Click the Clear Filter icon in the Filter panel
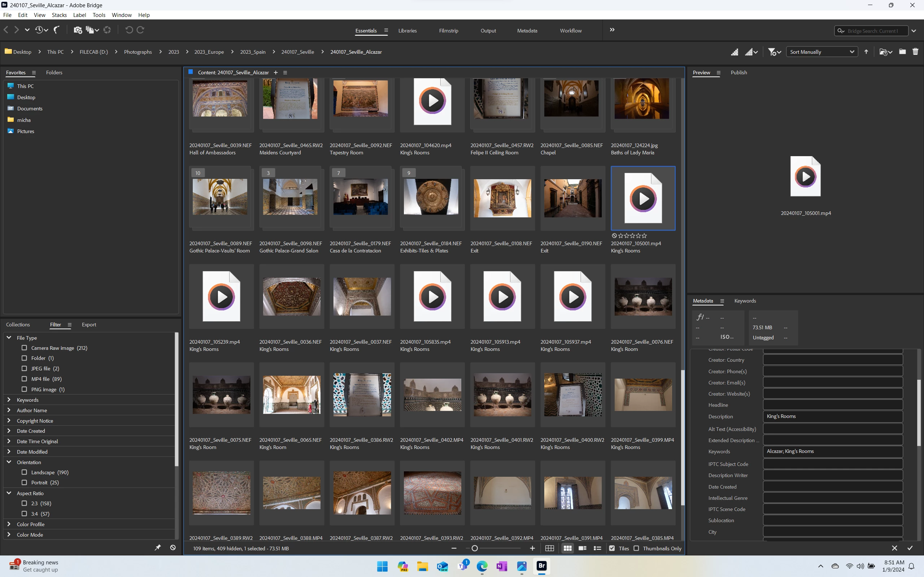The image size is (924, 577). (173, 548)
